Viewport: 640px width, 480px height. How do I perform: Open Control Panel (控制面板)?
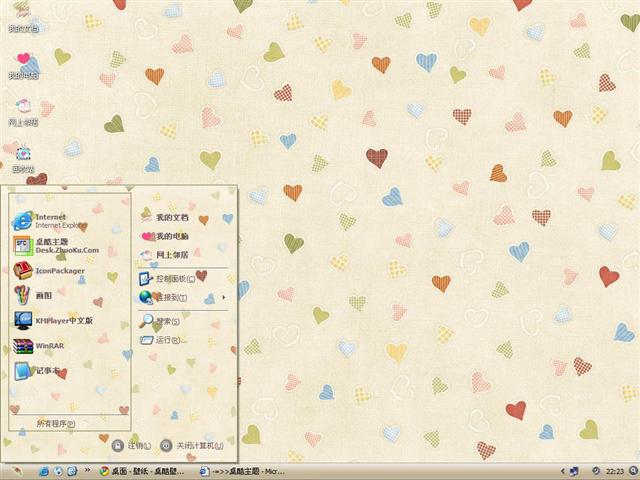pos(167,279)
